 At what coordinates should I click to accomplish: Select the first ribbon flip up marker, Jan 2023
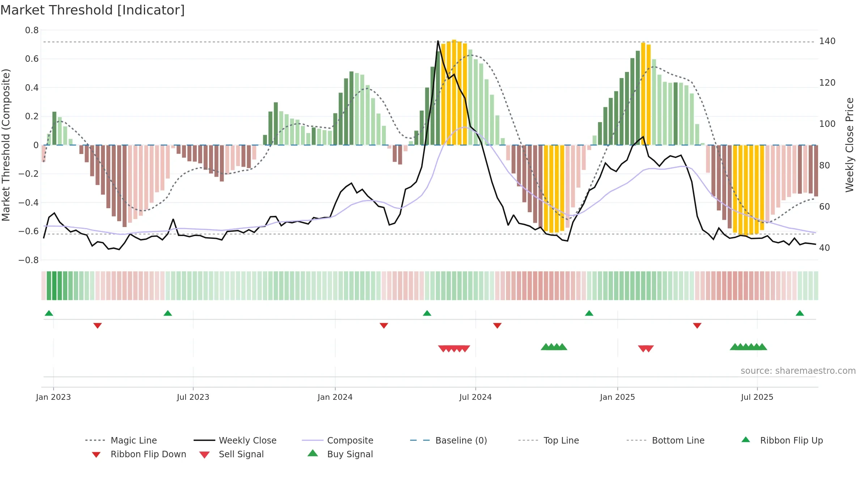49,313
